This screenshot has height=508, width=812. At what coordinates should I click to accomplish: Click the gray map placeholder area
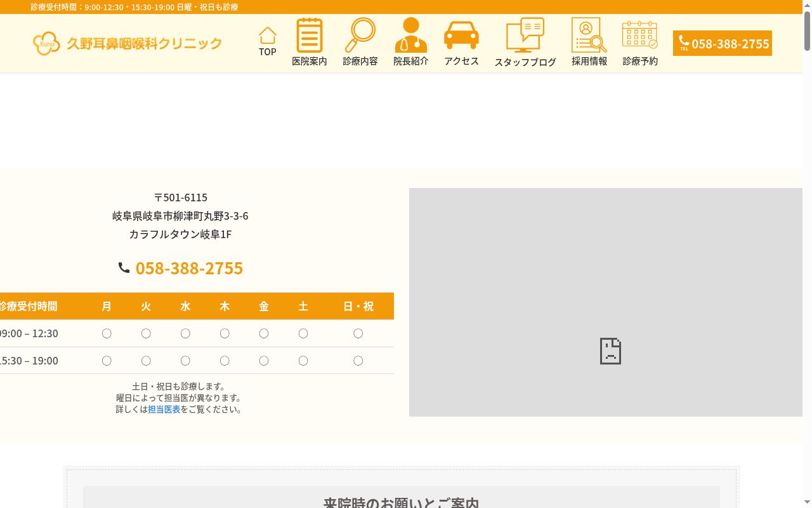(x=606, y=302)
